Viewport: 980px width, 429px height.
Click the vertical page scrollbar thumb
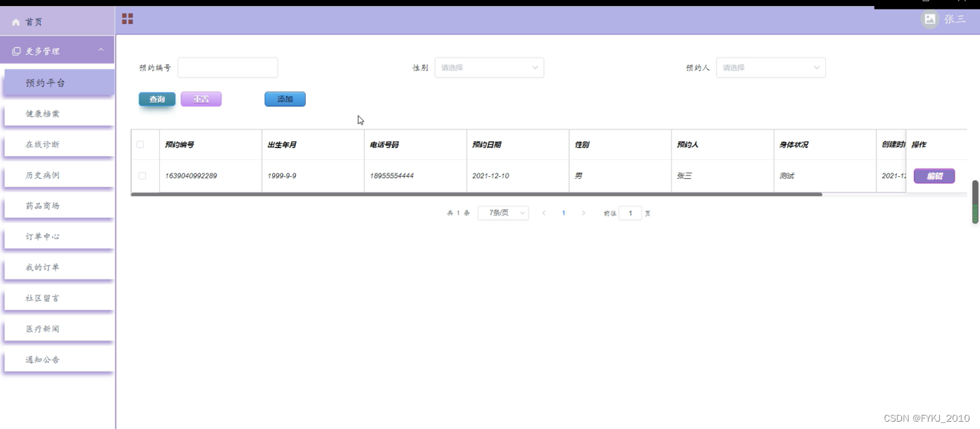(x=975, y=201)
